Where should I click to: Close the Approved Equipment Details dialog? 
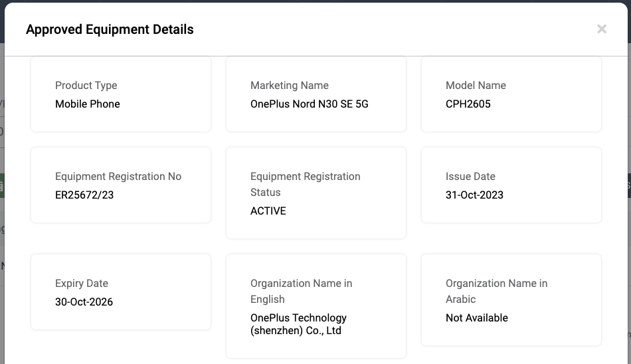[602, 29]
